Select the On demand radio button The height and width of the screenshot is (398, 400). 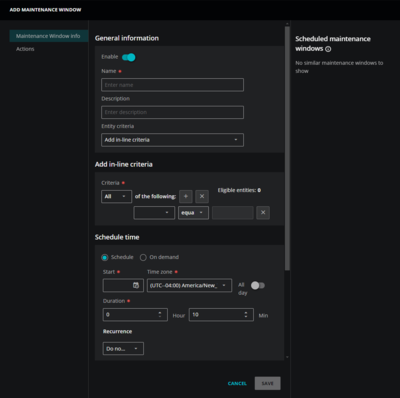pos(143,257)
